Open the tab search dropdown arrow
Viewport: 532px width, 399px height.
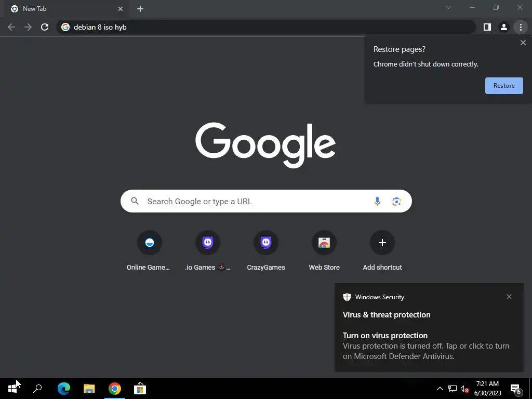[448, 7]
